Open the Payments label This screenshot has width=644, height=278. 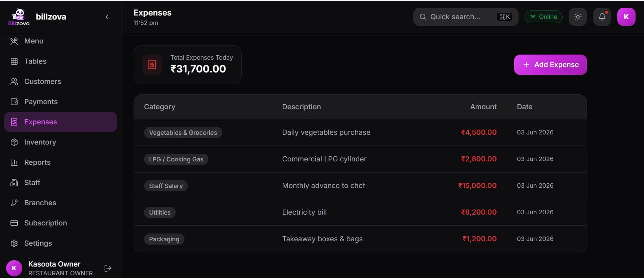point(41,102)
